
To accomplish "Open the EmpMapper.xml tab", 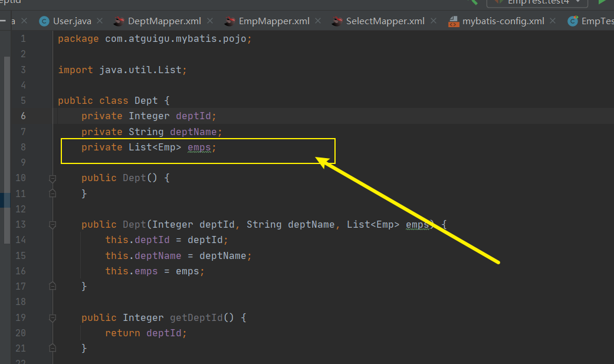I will (x=274, y=21).
